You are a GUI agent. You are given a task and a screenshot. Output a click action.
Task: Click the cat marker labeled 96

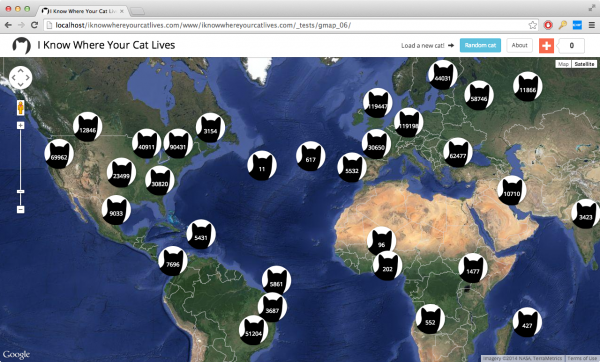tap(381, 241)
